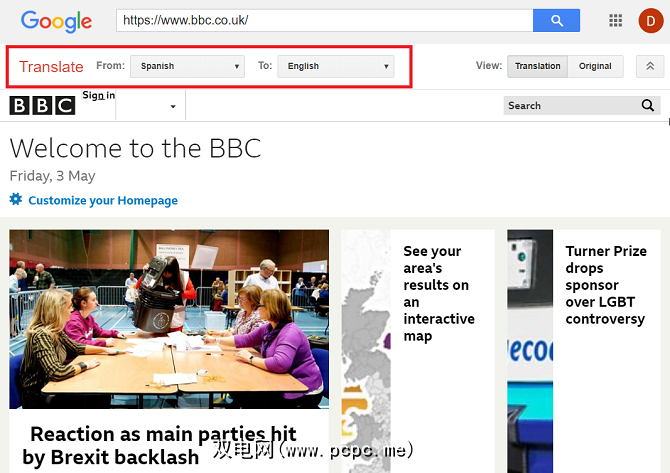Click the Sign in link
The height and width of the screenshot is (473, 670).
point(98,95)
